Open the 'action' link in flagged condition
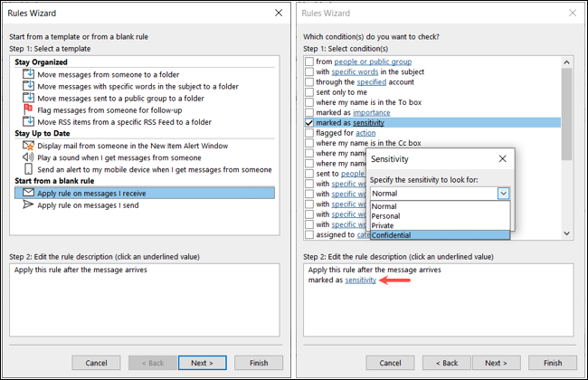 pyautogui.click(x=365, y=133)
